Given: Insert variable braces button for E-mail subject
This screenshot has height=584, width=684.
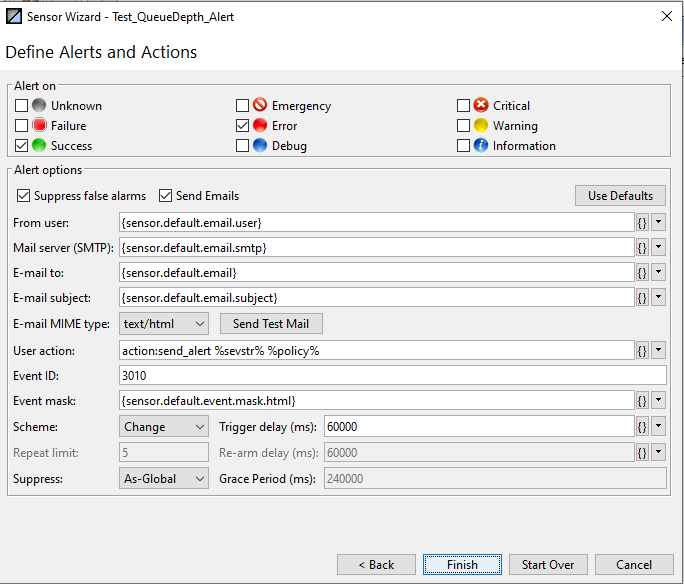Looking at the screenshot, I should pos(642,298).
